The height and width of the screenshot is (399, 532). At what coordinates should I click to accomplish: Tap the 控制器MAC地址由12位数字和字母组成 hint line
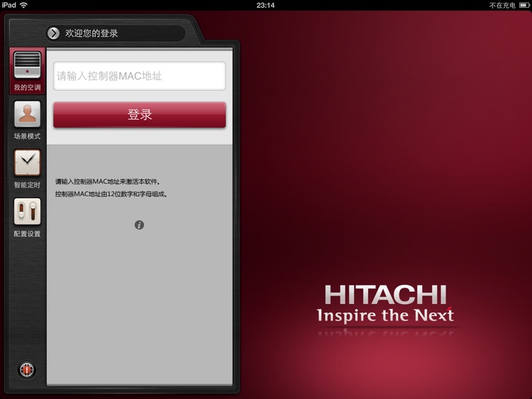click(x=111, y=194)
